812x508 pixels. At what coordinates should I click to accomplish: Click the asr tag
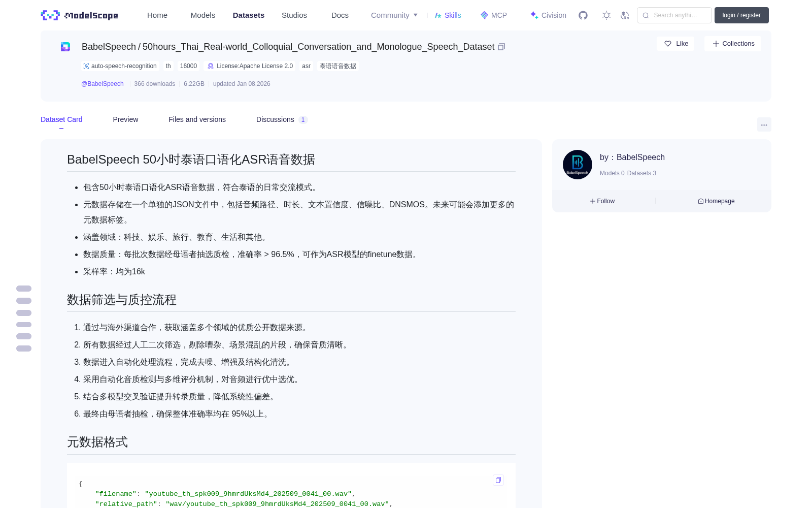click(306, 66)
